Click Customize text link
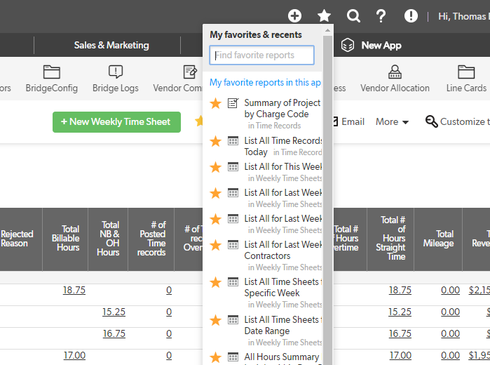 coord(465,122)
